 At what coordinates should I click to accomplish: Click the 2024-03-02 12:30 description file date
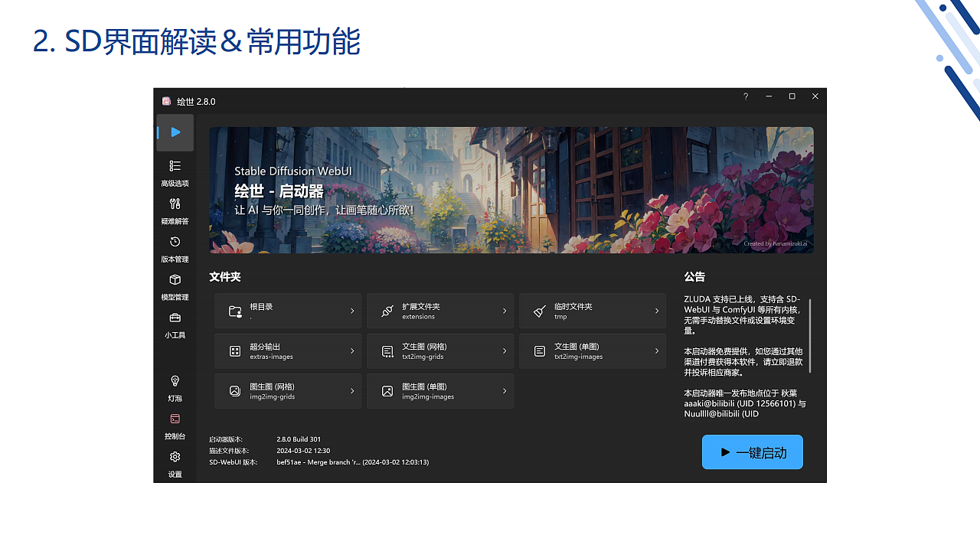pos(303,451)
